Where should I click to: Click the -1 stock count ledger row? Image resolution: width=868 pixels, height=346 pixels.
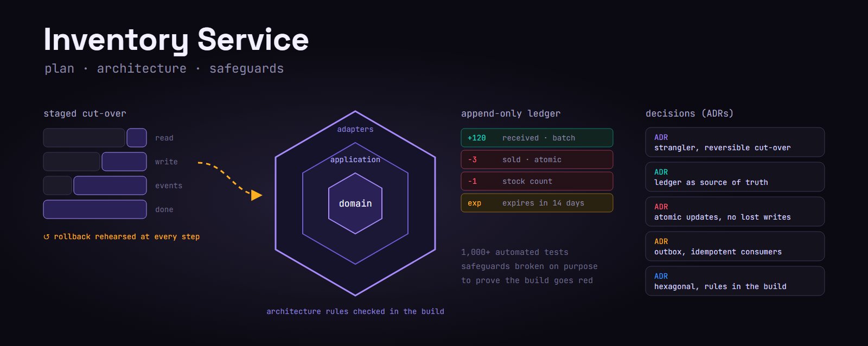point(537,181)
